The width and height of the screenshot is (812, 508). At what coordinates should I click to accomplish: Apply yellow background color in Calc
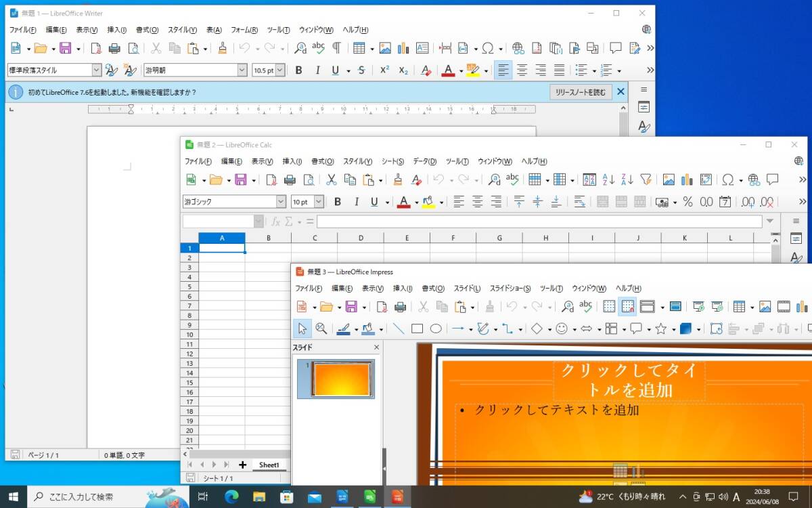pos(428,201)
